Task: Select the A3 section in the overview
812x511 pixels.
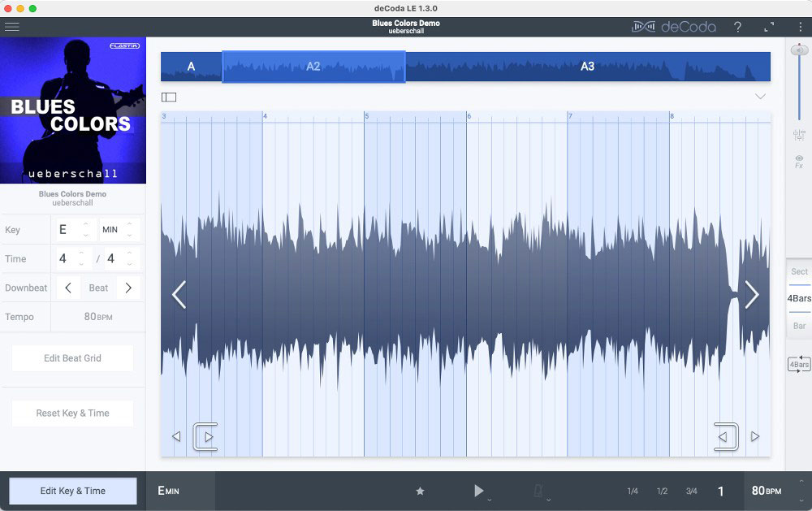Action: [587, 67]
